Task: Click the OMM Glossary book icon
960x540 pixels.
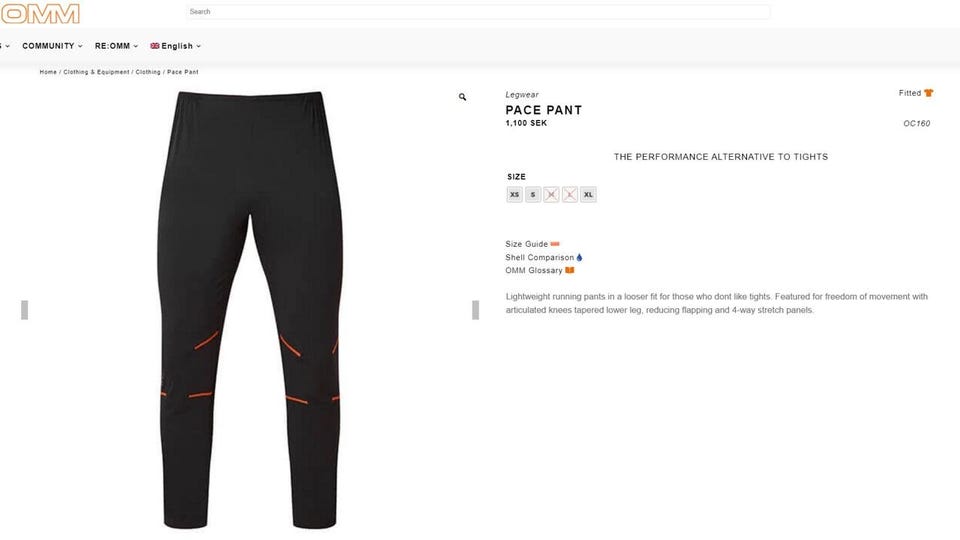Action: click(x=569, y=270)
